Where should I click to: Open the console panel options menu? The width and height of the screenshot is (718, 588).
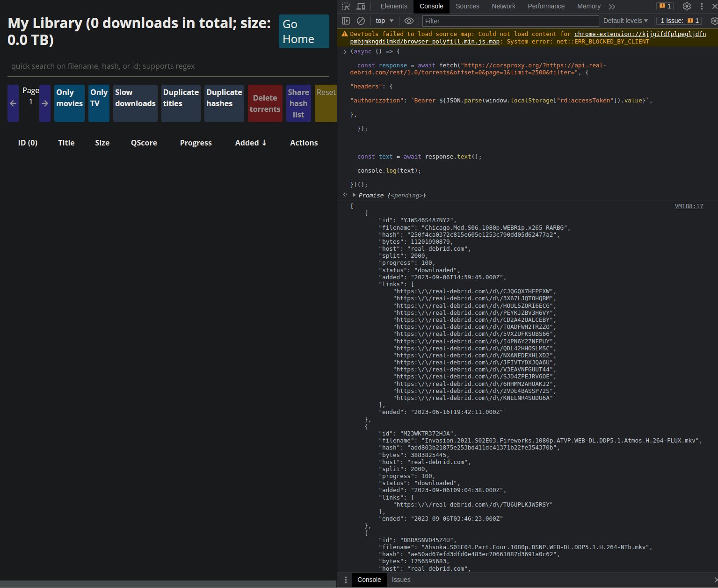coord(346,580)
